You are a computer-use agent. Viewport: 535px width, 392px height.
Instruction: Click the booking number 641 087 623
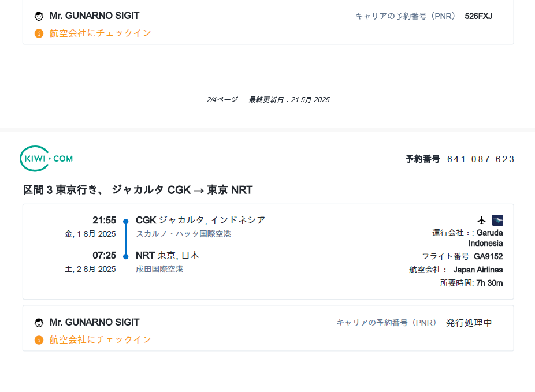click(x=480, y=159)
